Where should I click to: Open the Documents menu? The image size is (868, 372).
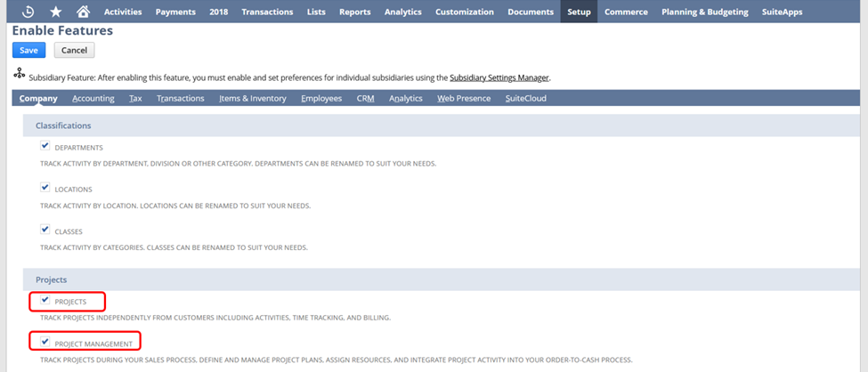click(531, 12)
